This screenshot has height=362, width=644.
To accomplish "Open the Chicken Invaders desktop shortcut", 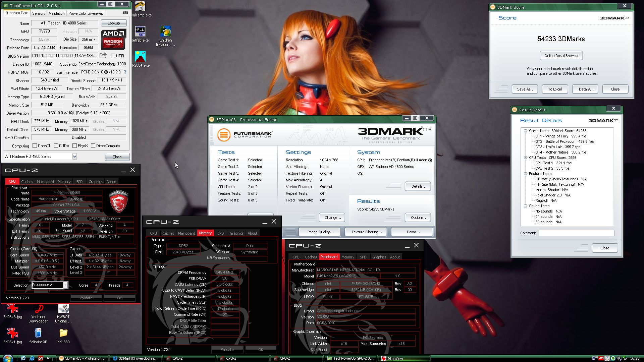I will click(165, 36).
